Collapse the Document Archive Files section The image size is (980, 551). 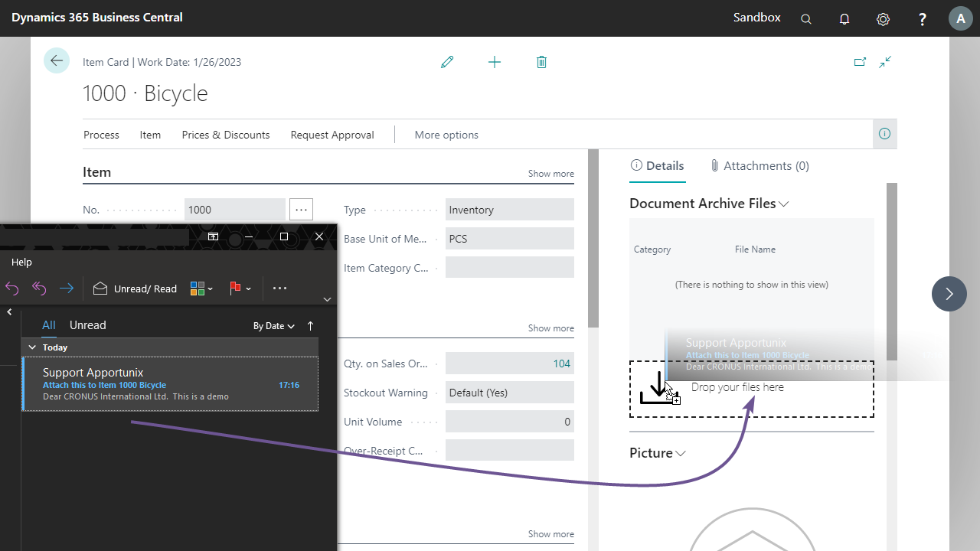click(x=783, y=204)
